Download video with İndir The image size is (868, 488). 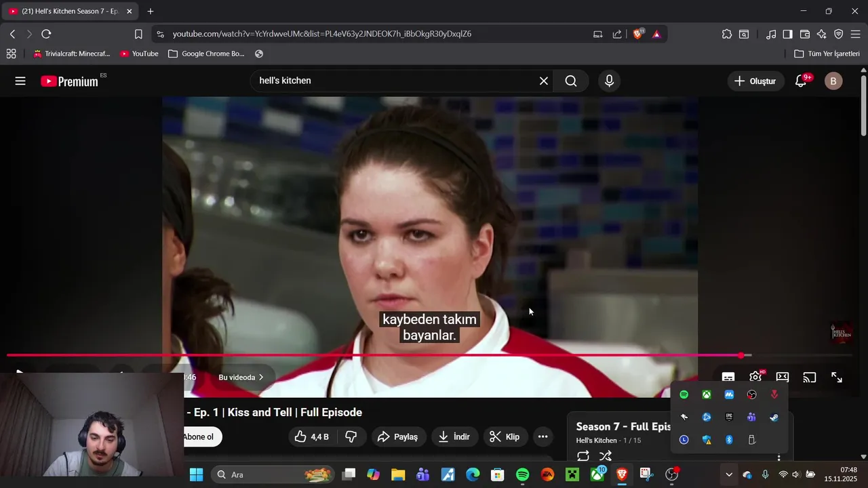[454, 437]
